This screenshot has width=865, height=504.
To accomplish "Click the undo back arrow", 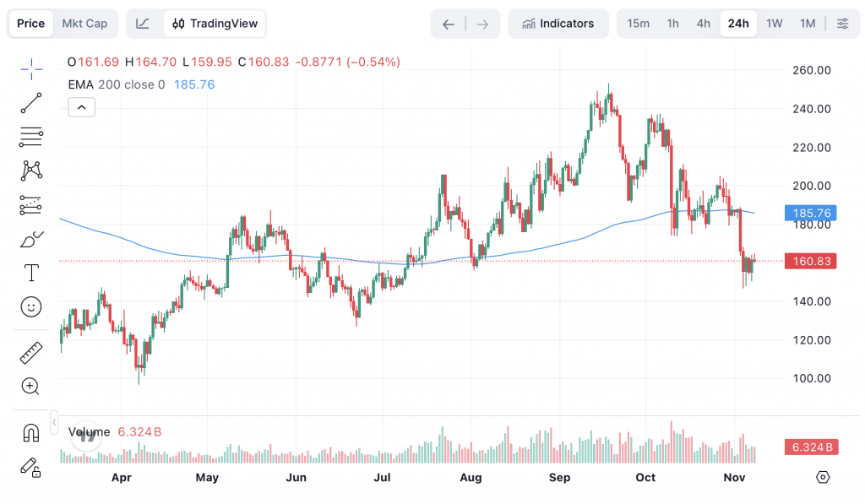I will 449,24.
